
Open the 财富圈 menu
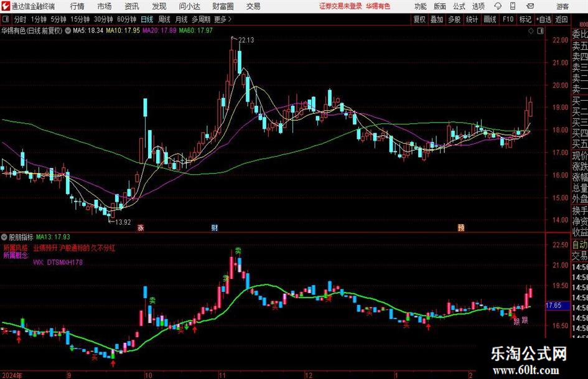coord(223,6)
